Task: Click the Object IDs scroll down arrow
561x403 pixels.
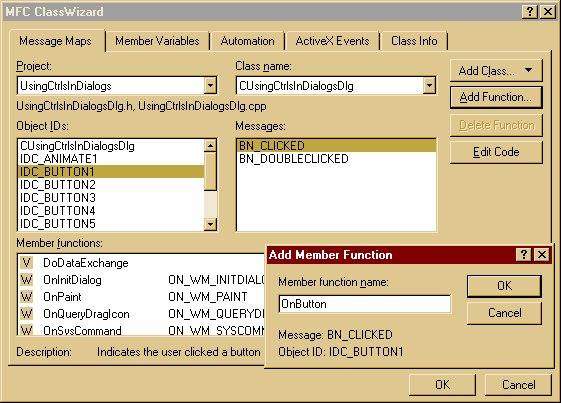Action: coord(210,224)
